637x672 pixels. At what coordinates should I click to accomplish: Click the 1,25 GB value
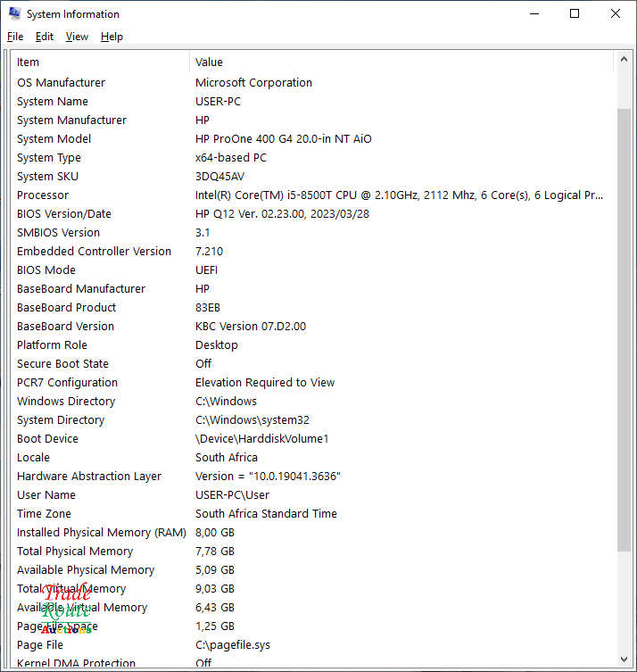tap(215, 626)
